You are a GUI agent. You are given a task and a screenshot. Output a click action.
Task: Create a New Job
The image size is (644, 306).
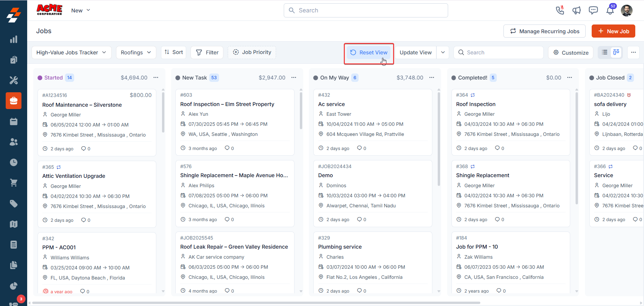pyautogui.click(x=613, y=31)
